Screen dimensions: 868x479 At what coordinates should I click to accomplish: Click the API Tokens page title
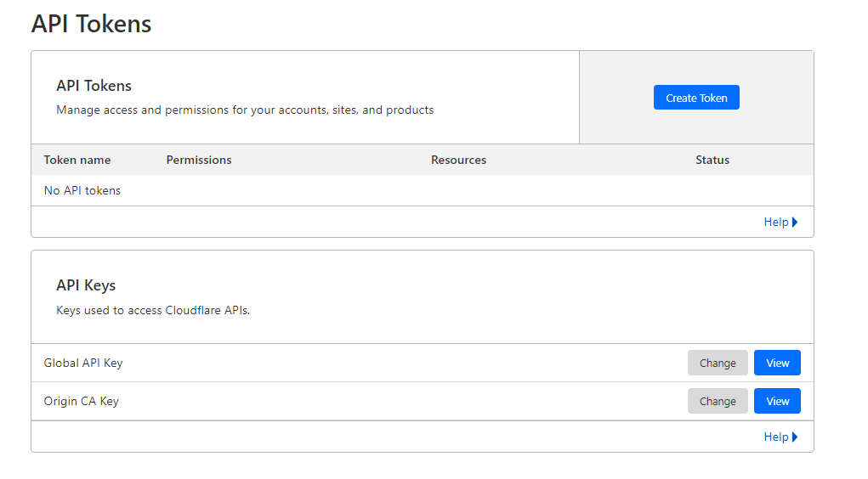[x=91, y=24]
